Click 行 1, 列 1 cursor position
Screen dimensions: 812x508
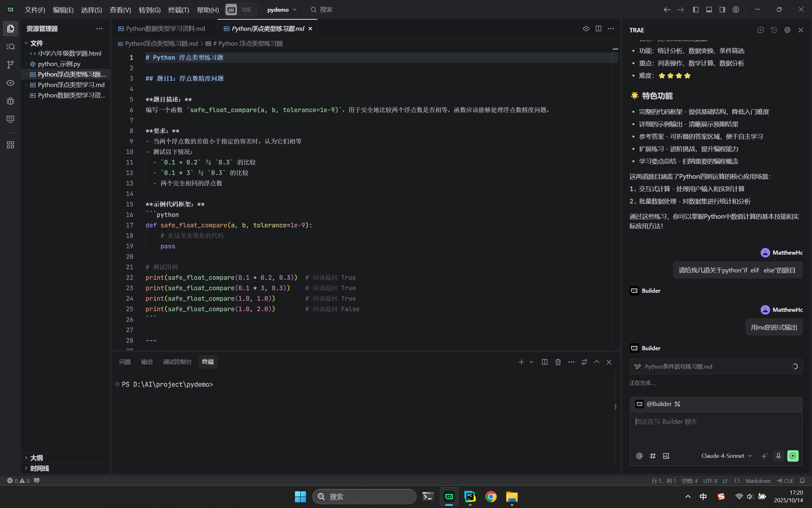click(664, 481)
